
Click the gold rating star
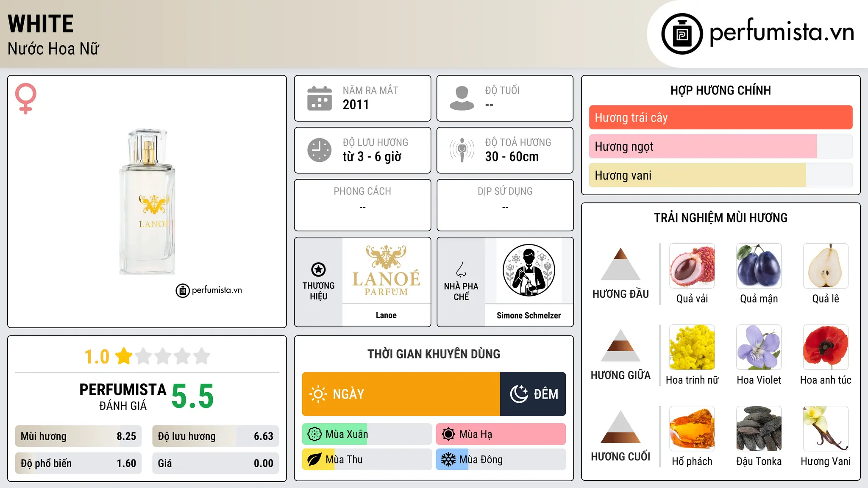(x=124, y=356)
